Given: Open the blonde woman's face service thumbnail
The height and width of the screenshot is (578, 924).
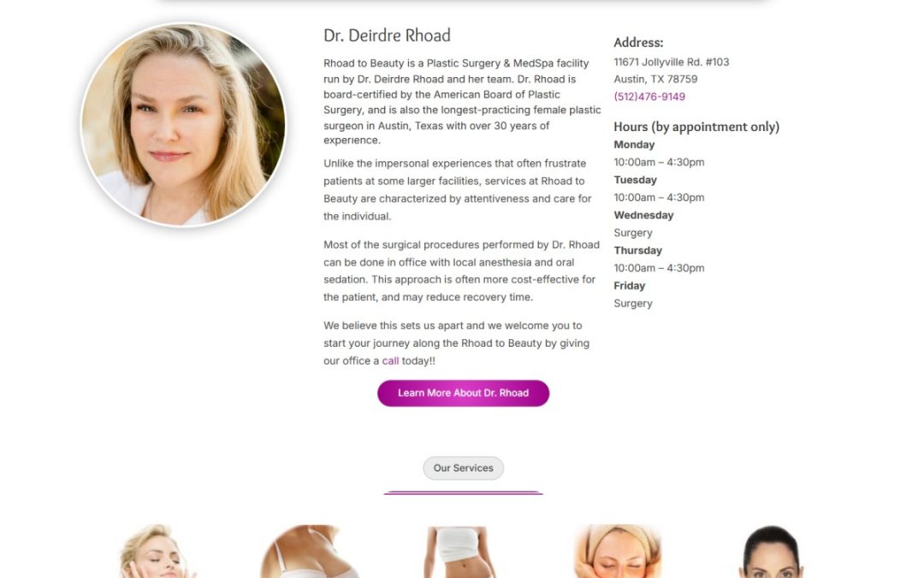Looking at the screenshot, I should [x=156, y=551].
